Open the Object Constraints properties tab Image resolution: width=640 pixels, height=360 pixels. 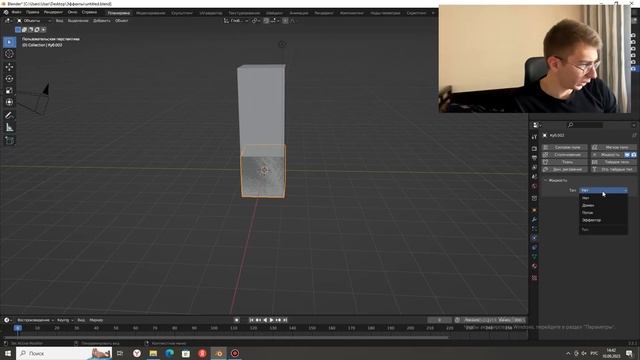534,247
